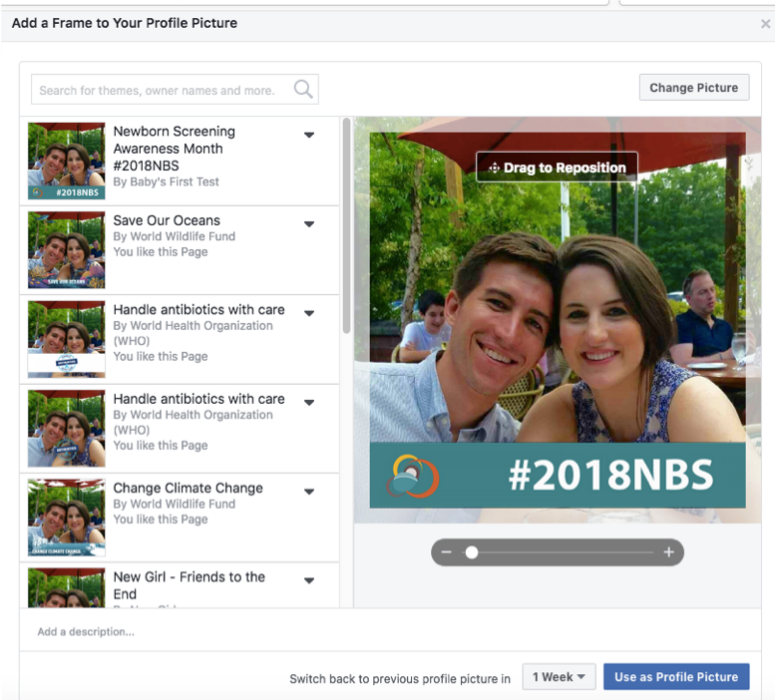
Task: Select the #2018NBS frame thumbnail
Action: (x=66, y=162)
